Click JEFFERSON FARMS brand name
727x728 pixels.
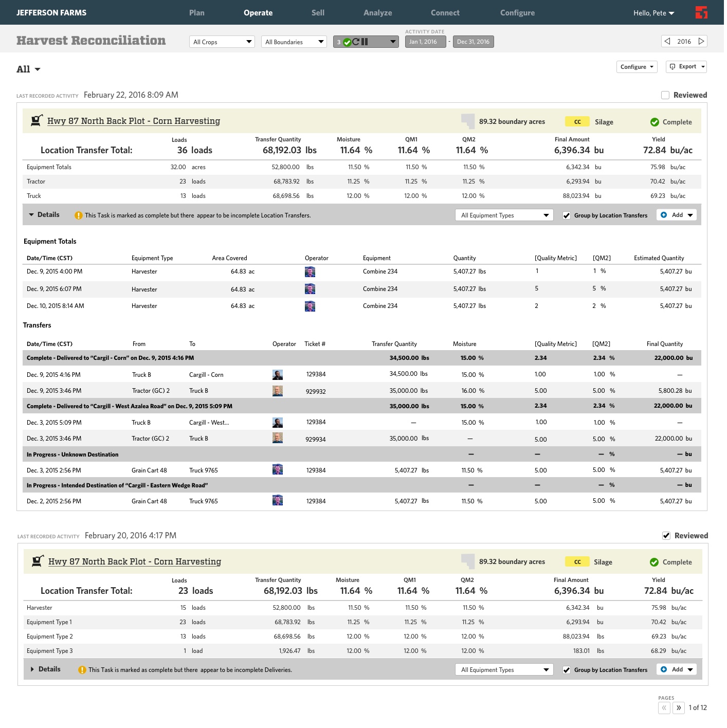(x=51, y=13)
